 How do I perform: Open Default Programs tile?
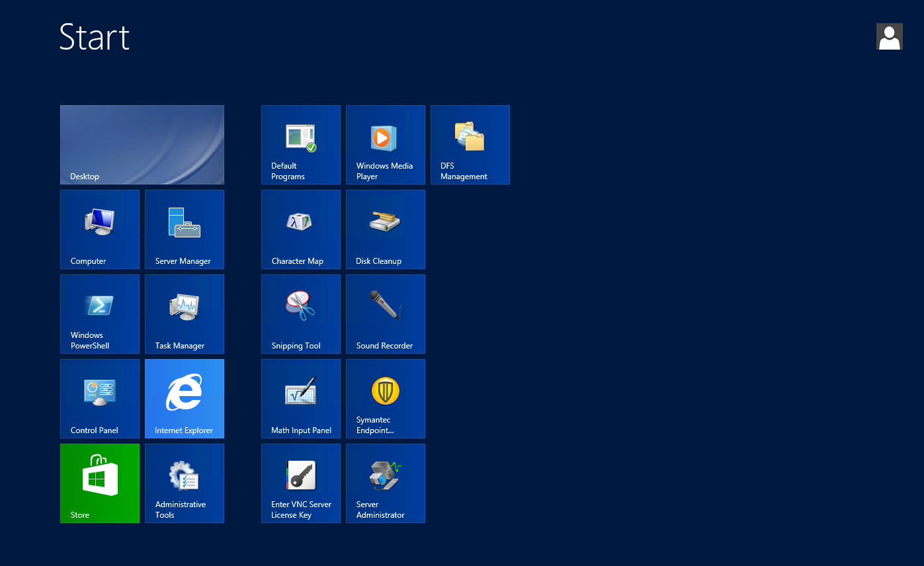(x=301, y=145)
